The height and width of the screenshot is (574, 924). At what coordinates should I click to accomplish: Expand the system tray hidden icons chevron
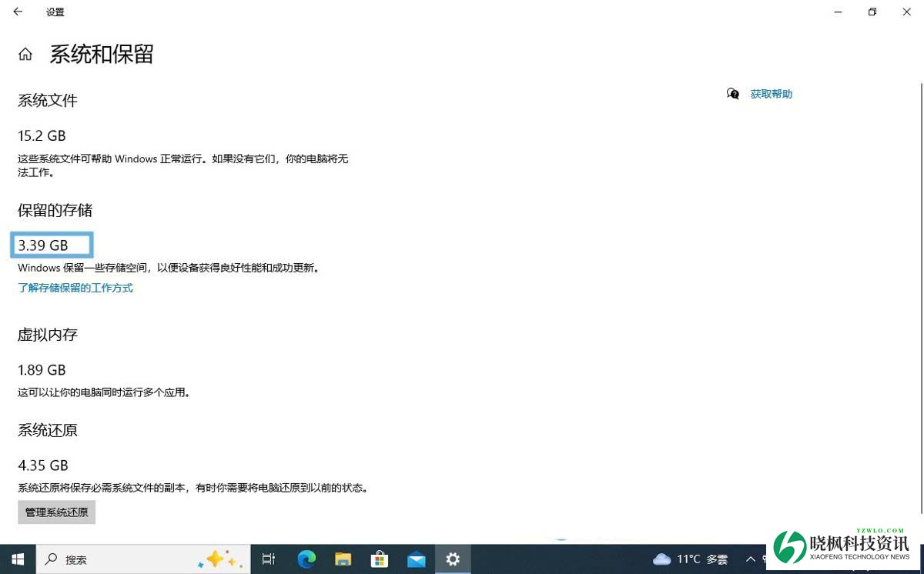pos(751,559)
